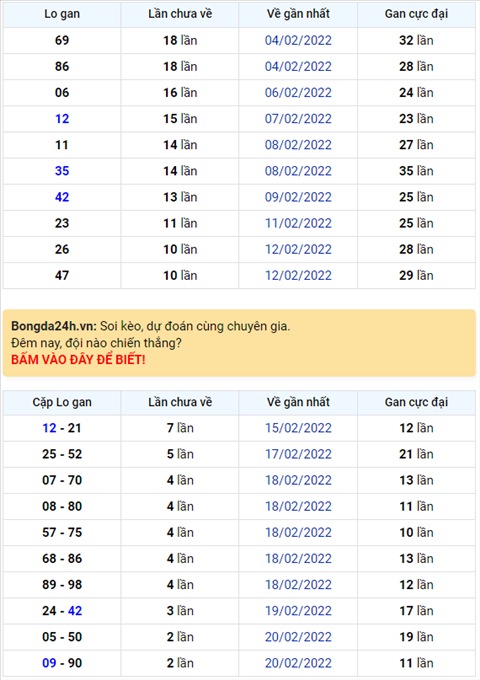Click 'Lần chưa về' header in top table

tap(180, 14)
